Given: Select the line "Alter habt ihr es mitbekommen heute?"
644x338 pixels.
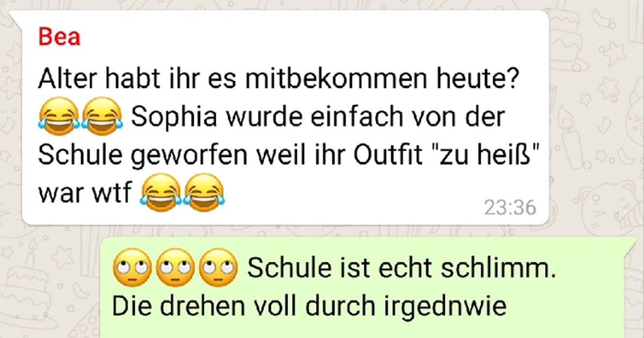Looking at the screenshot, I should (277, 82).
